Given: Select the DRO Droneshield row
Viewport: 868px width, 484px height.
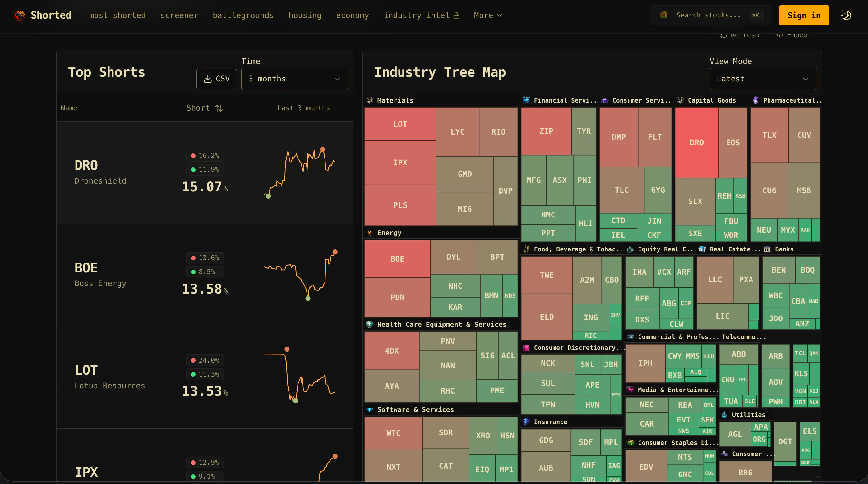Looking at the screenshot, I should tap(205, 173).
